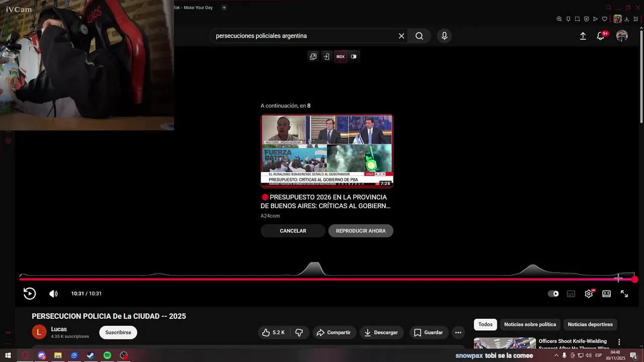This screenshot has width=644, height=362.
Task: Select the Todos filter chip
Action: coord(486,324)
